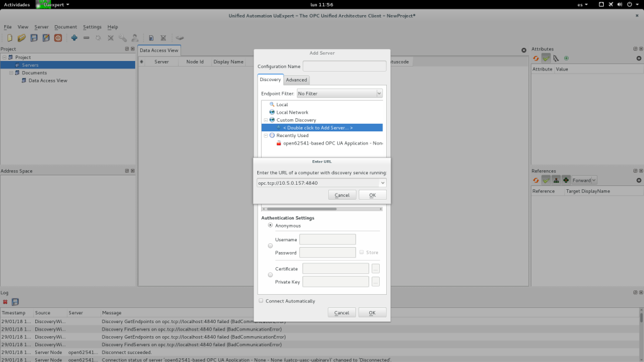Click the Change User person icon
Image resolution: width=644 pixels, height=362 pixels.
[135, 38]
